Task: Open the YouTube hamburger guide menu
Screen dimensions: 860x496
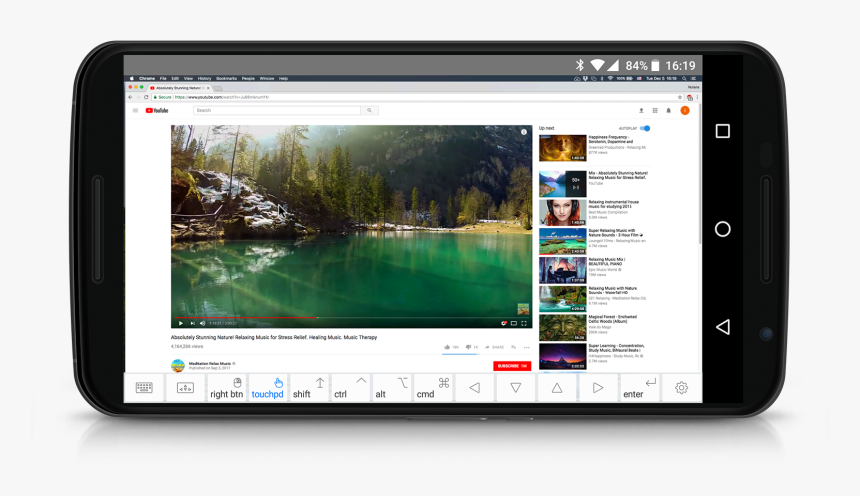Action: tap(136, 110)
